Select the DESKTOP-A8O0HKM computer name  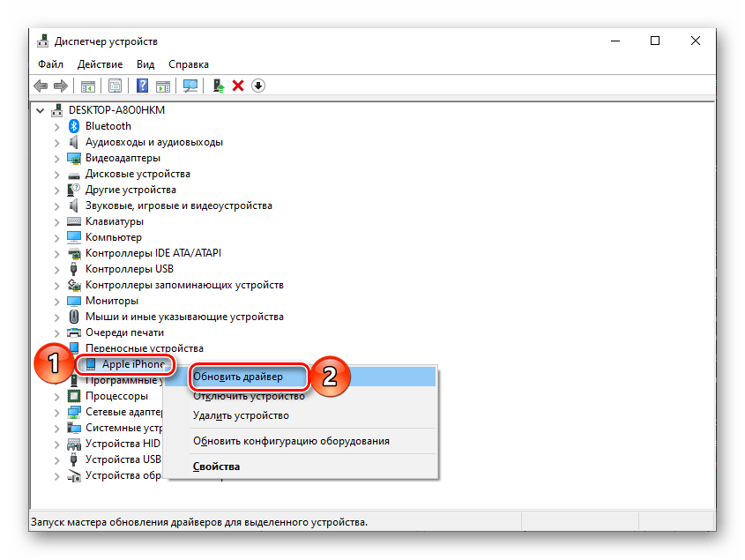click(x=117, y=110)
